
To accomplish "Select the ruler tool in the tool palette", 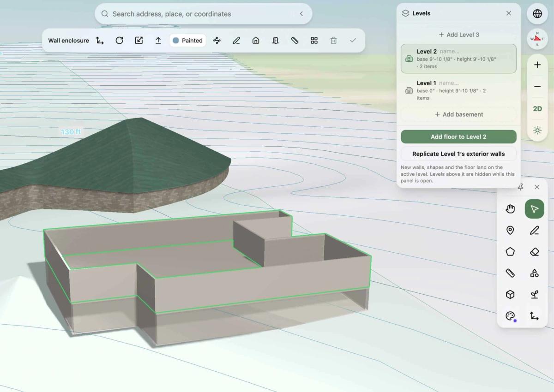I will point(510,273).
